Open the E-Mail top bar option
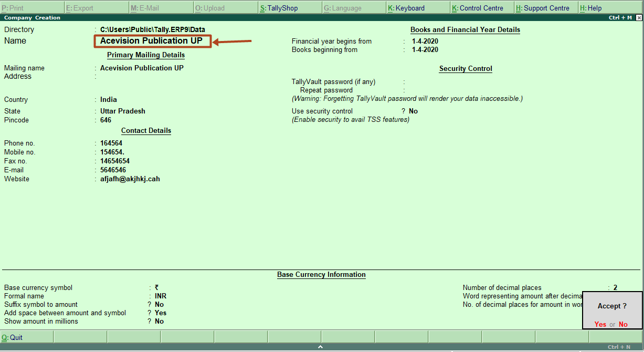The image size is (644, 352). [x=161, y=8]
